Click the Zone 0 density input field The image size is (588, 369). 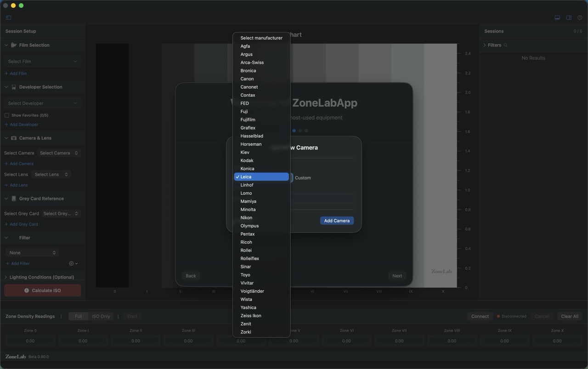point(30,341)
